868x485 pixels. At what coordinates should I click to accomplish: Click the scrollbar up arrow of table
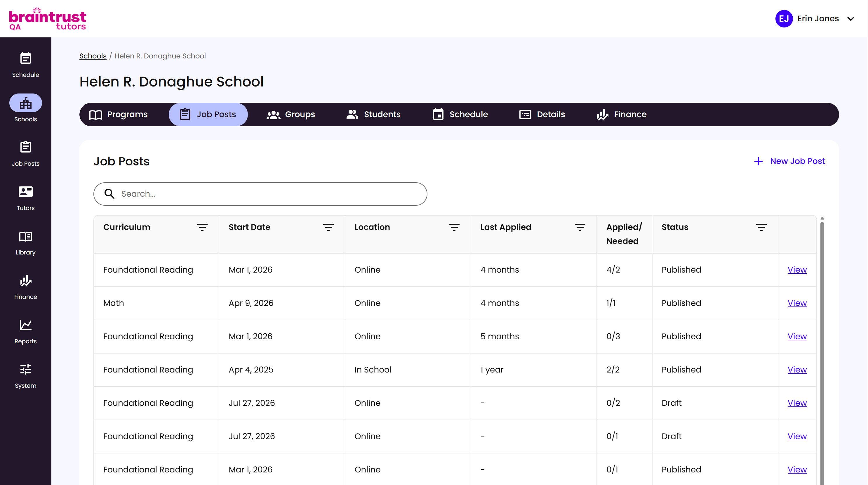click(x=822, y=218)
